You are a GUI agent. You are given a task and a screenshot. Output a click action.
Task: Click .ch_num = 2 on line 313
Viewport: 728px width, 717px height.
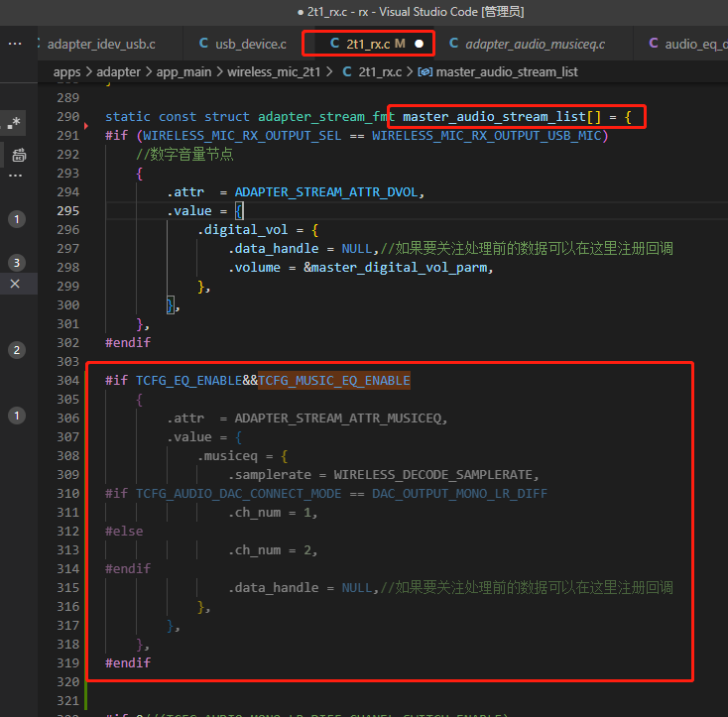270,550
